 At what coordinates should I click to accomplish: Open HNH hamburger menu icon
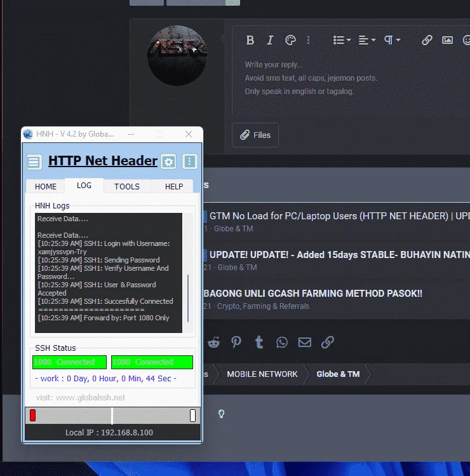[x=34, y=162]
